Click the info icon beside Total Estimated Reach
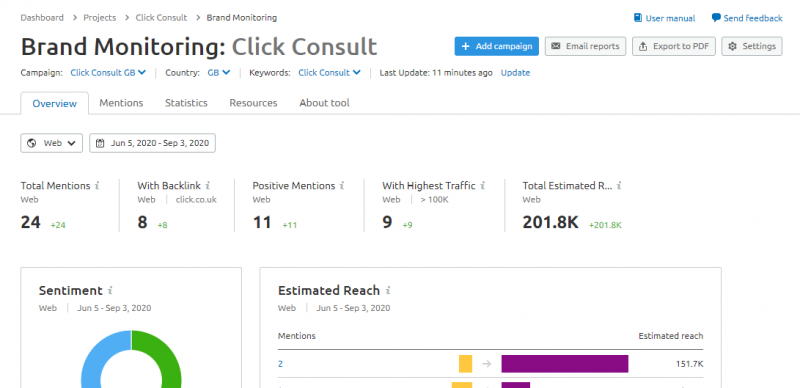This screenshot has width=800, height=388. point(619,186)
